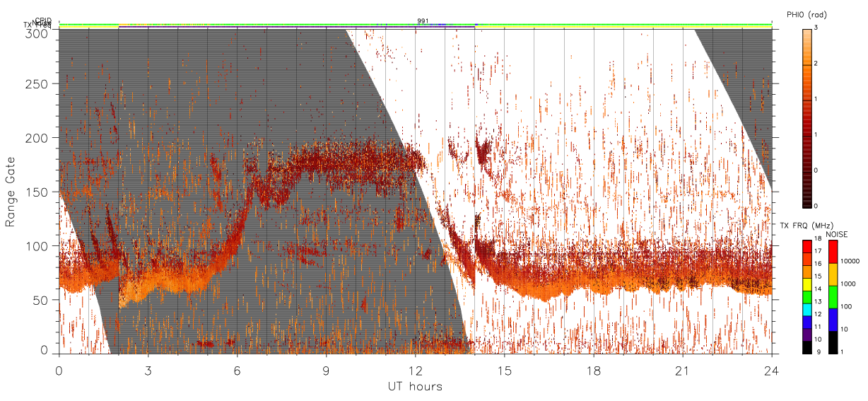This screenshot has width=868, height=401.
Task: Click the '991' CPID value at top
Action: [x=423, y=21]
